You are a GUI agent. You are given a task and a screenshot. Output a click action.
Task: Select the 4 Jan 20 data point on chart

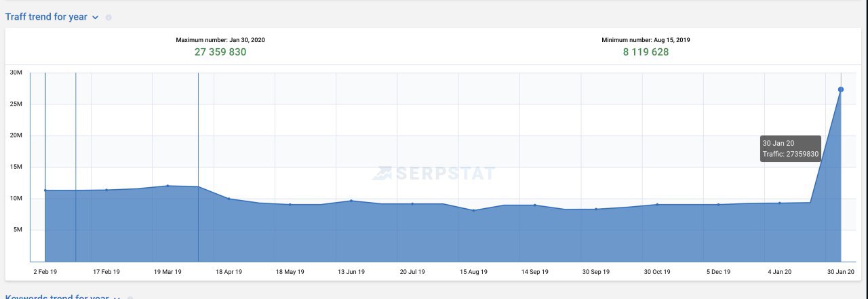coord(779,203)
